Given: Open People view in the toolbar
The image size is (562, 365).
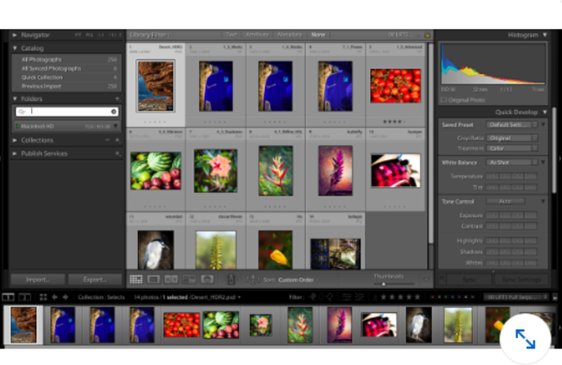Looking at the screenshot, I should [207, 279].
